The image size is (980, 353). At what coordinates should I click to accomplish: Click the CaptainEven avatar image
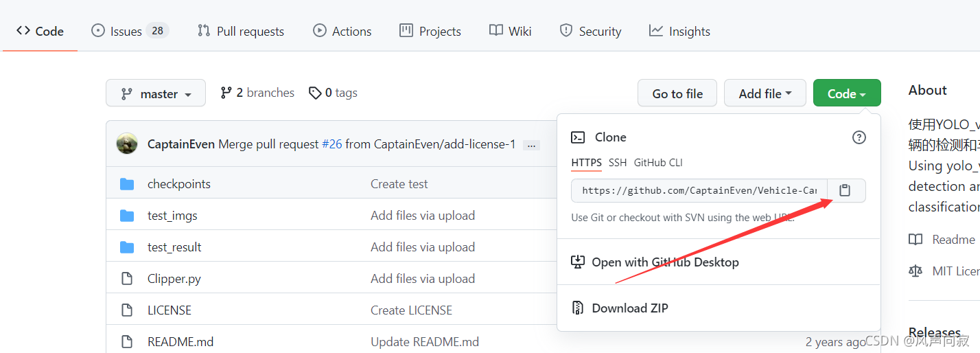tap(127, 144)
